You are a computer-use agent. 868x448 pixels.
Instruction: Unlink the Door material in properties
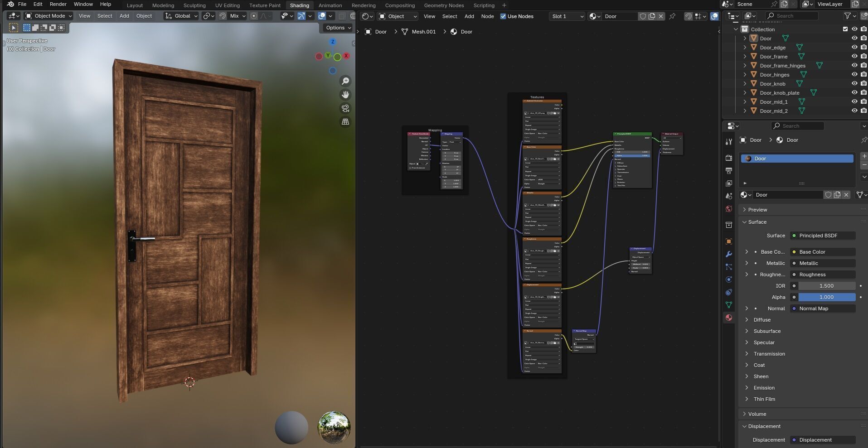click(846, 195)
